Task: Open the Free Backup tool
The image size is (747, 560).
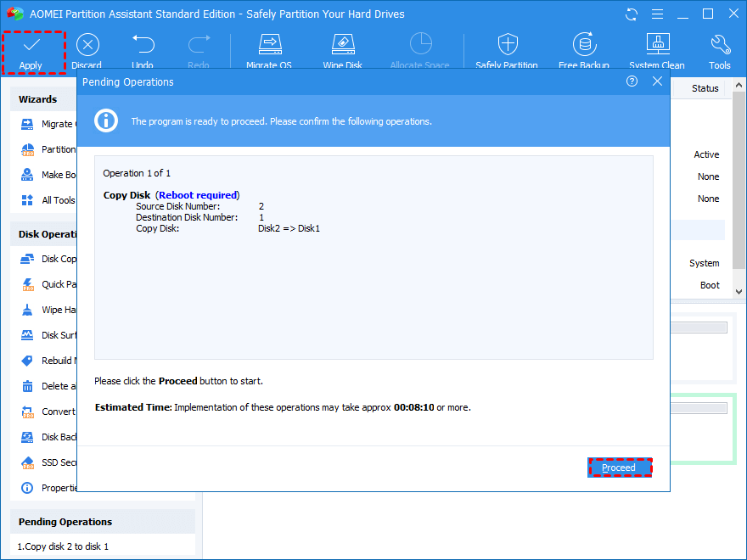Action: click(583, 45)
